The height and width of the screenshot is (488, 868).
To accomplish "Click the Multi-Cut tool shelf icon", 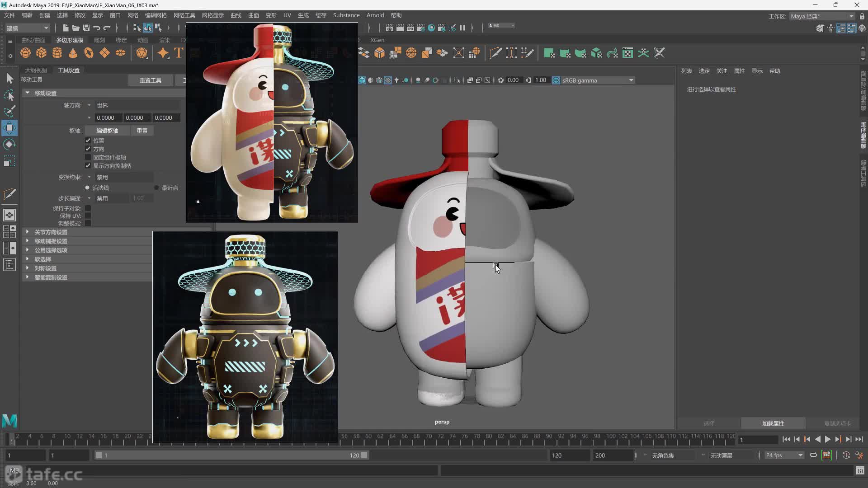I will 495,53.
